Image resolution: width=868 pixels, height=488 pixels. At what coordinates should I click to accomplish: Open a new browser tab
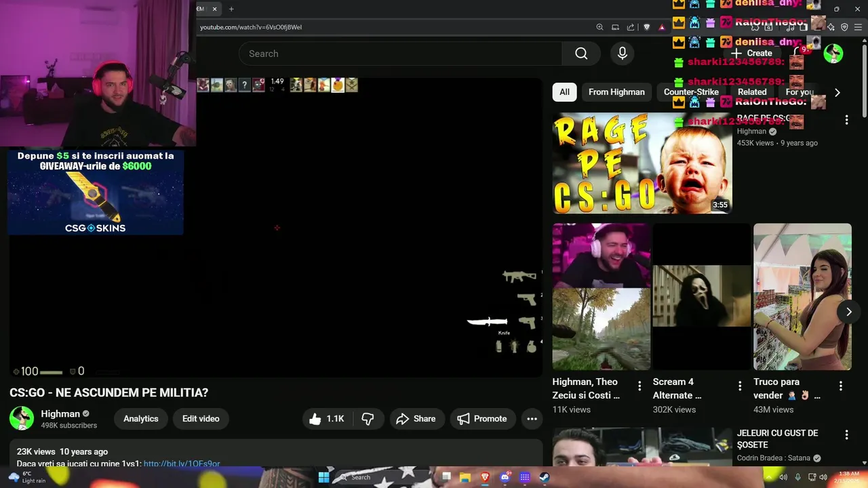231,9
